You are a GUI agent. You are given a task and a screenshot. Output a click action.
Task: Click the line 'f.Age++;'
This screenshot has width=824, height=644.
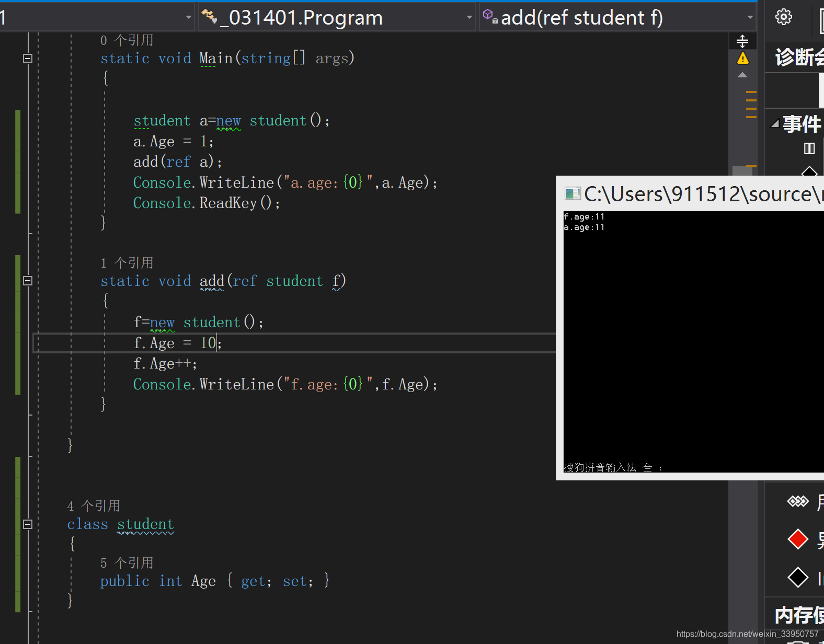[x=165, y=363]
